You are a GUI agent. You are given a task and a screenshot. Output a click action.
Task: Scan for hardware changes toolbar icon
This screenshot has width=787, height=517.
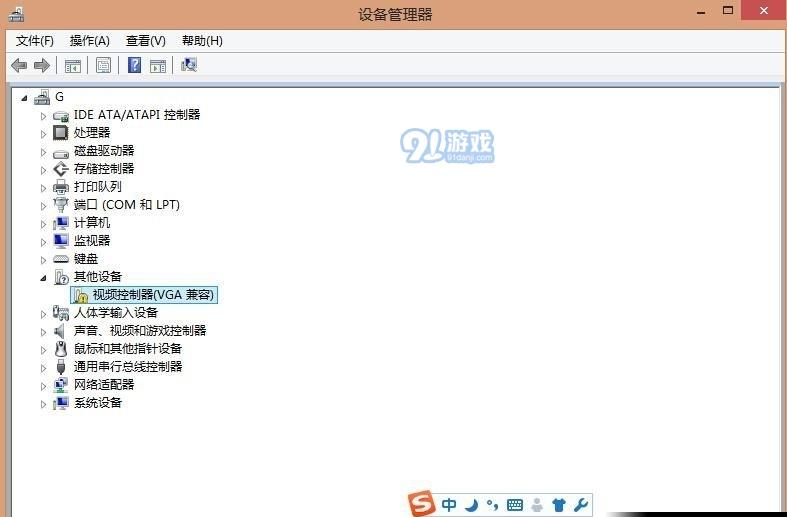(189, 65)
